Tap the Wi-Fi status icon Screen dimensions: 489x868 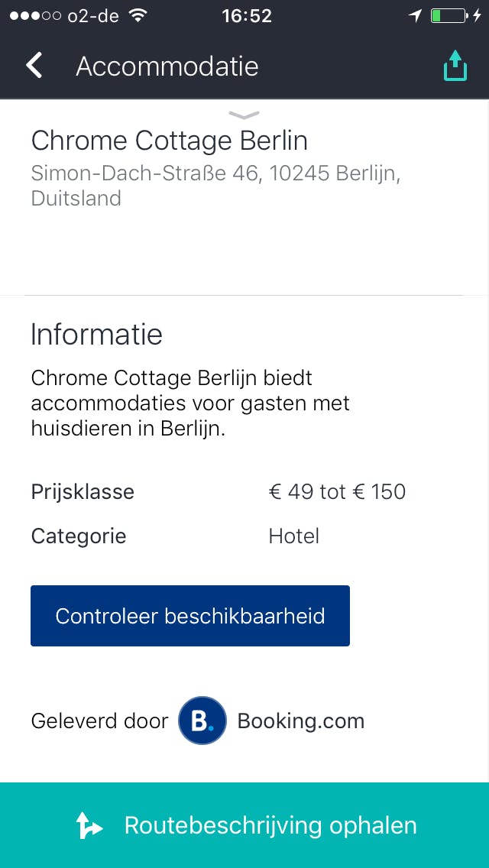pyautogui.click(x=138, y=15)
